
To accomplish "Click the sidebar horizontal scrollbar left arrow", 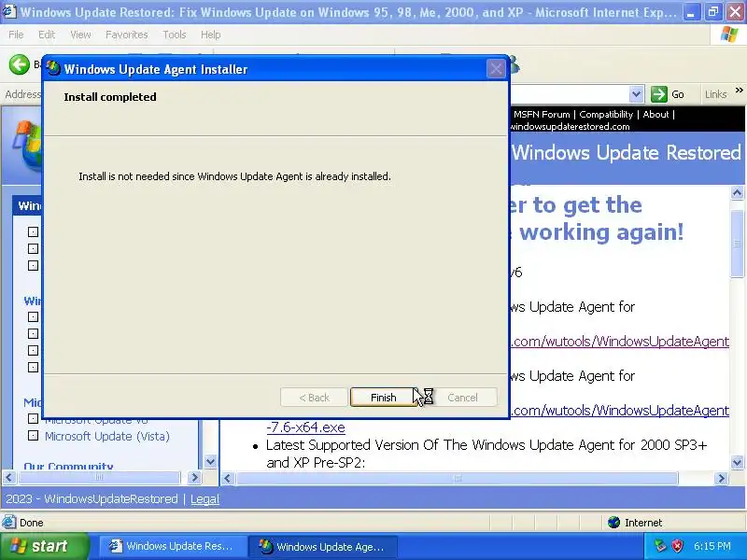I will pyautogui.click(x=9, y=477).
